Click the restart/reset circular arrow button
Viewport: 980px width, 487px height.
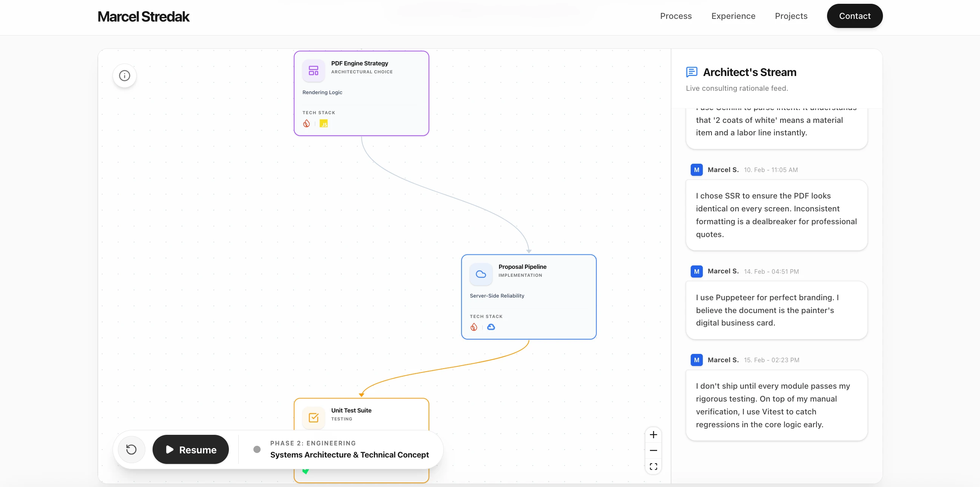point(131,450)
